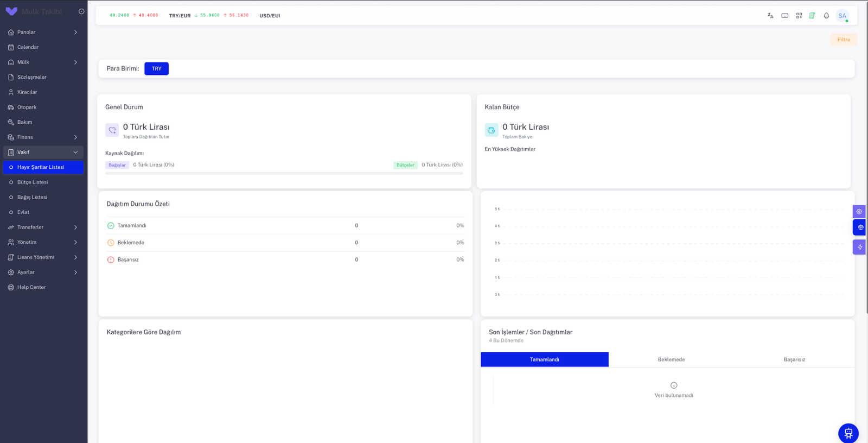Image resolution: width=868 pixels, height=443 pixels.
Task: Click the green Tamamlandı check icon
Action: click(111, 226)
